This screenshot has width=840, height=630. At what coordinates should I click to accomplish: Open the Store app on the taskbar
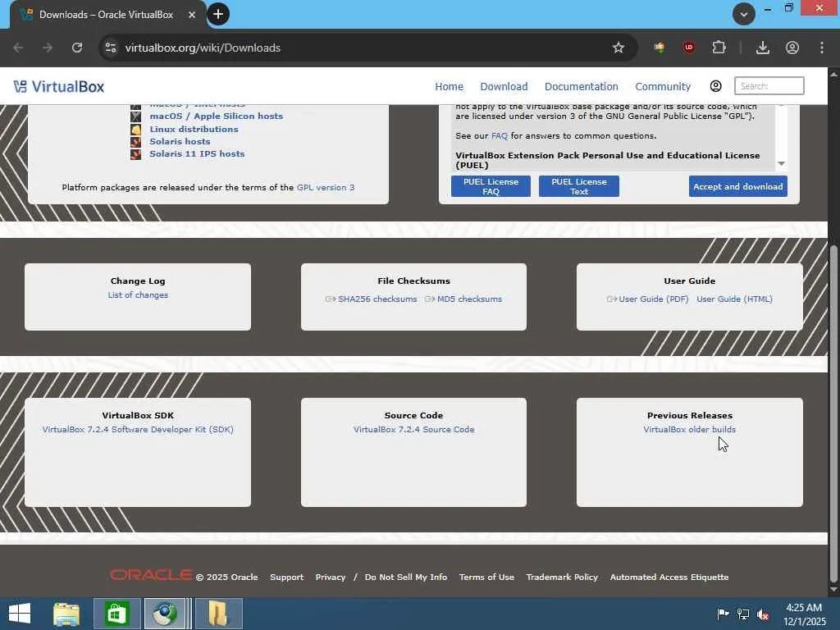coord(116,614)
